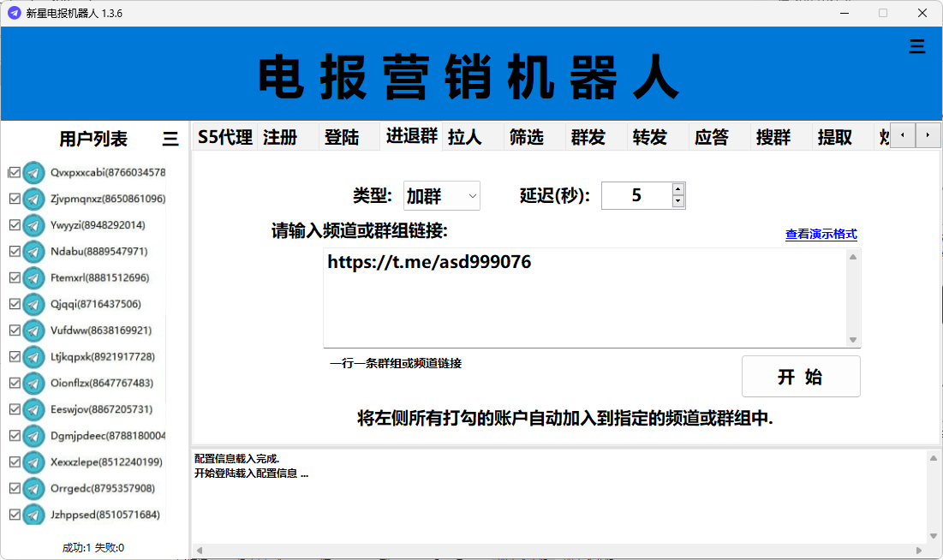
Task: Open the 搜群 tab
Action: click(780, 137)
